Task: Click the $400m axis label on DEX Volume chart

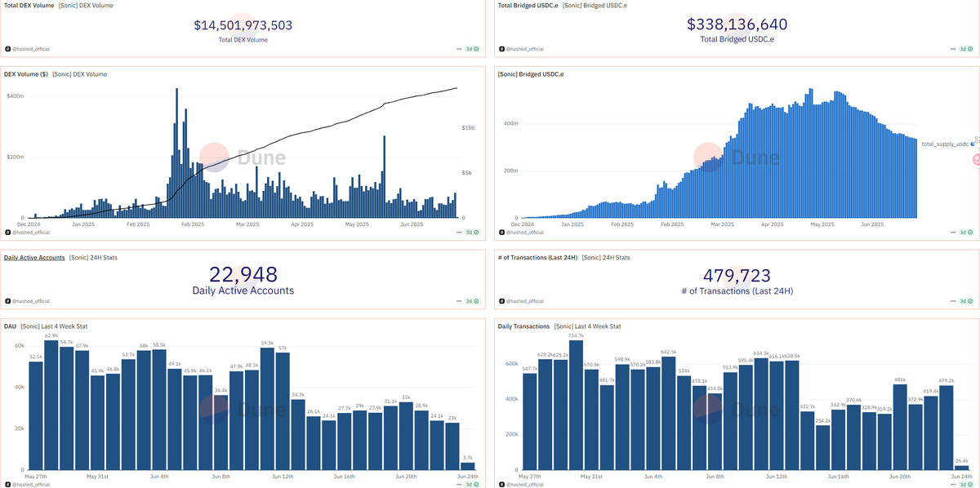Action: [x=15, y=96]
